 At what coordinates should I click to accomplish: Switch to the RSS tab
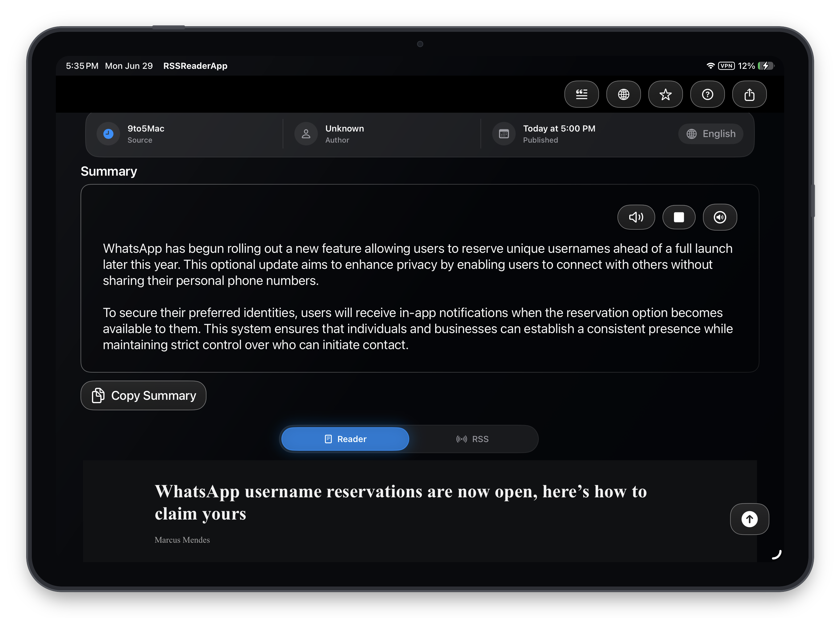pyautogui.click(x=472, y=439)
